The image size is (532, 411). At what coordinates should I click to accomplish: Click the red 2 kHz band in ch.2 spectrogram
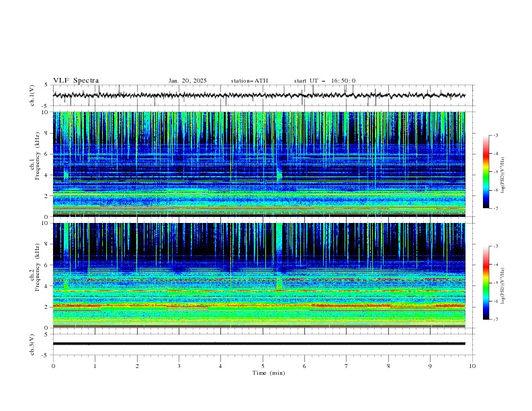pos(259,306)
